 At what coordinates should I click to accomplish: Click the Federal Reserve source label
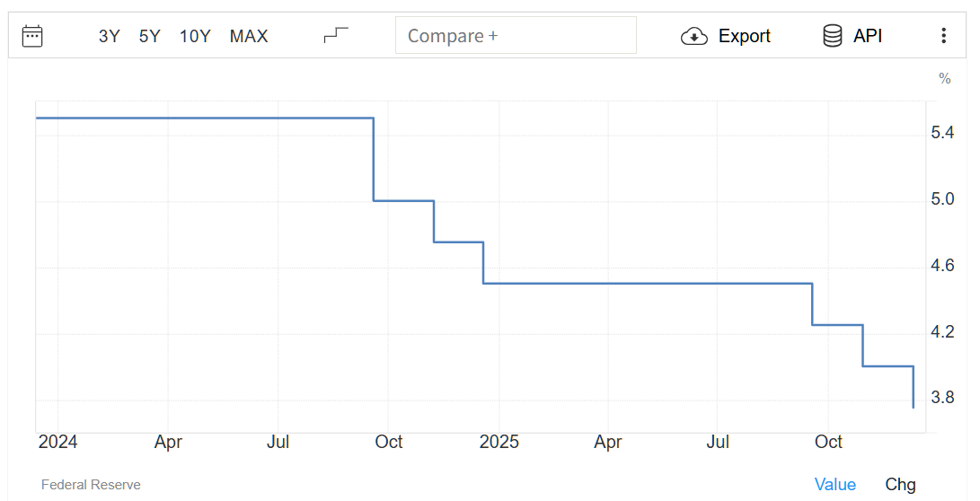click(x=91, y=485)
